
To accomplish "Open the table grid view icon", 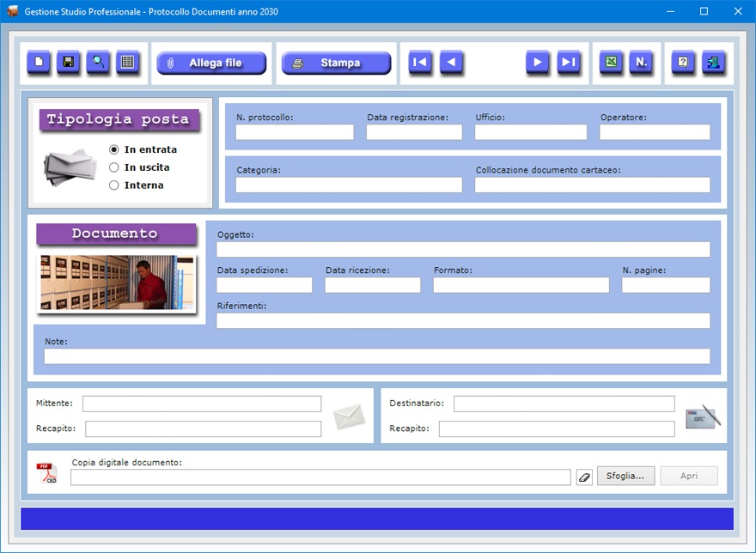I will point(128,62).
